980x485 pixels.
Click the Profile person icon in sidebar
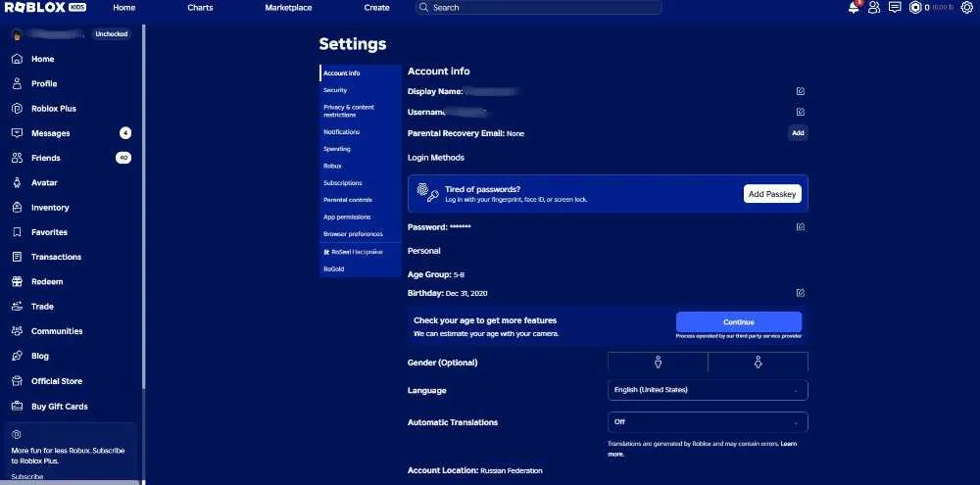pyautogui.click(x=18, y=83)
